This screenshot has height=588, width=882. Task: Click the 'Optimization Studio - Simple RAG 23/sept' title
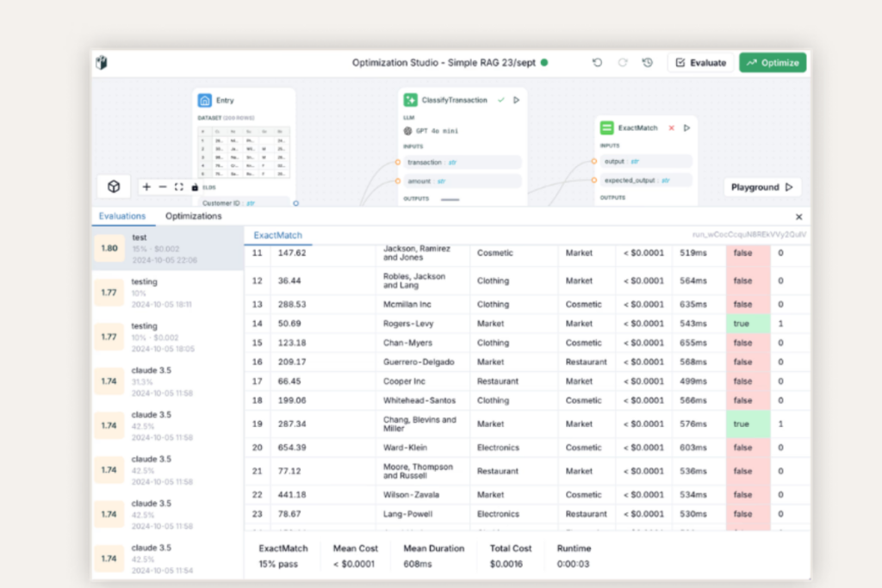(x=444, y=62)
